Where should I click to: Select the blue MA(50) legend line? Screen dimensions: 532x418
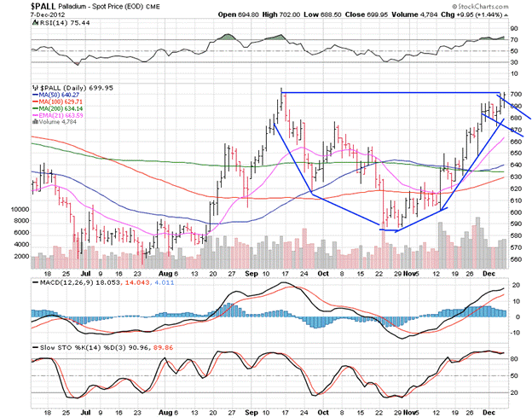pyautogui.click(x=34, y=96)
